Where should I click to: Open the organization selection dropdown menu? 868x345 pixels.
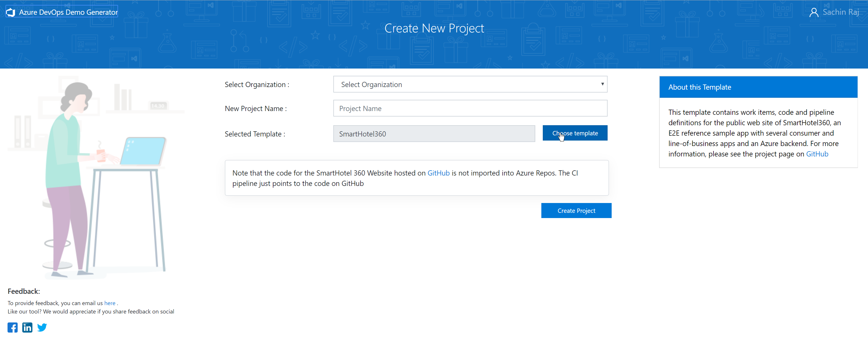(469, 85)
